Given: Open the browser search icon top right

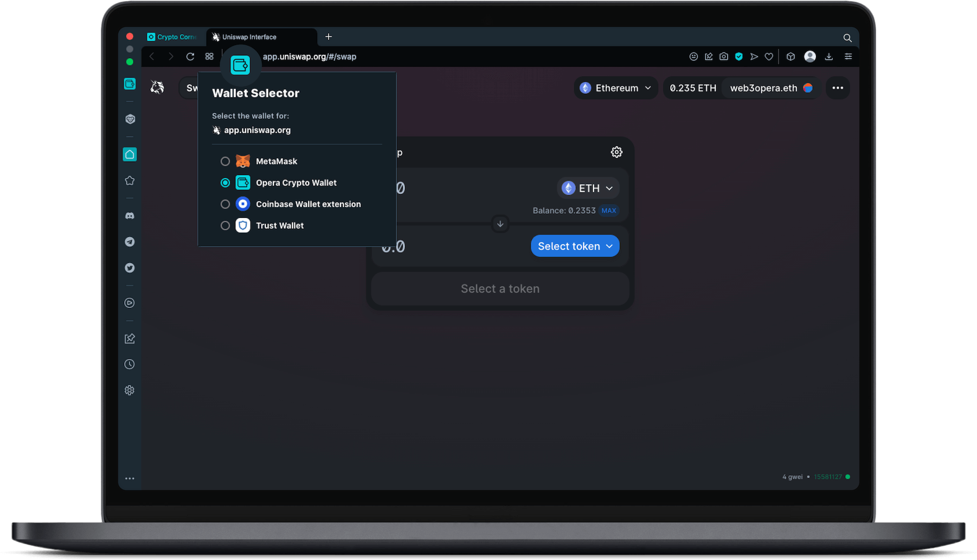Looking at the screenshot, I should (x=847, y=37).
